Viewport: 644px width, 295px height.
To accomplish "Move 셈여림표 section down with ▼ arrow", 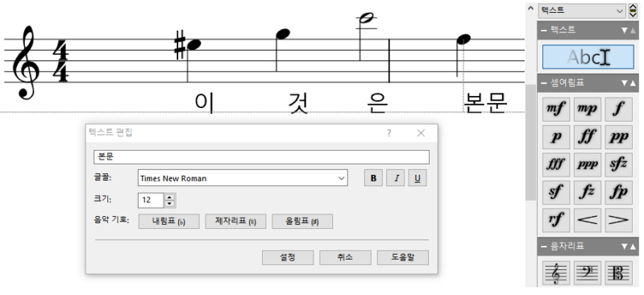I will pyautogui.click(x=625, y=83).
